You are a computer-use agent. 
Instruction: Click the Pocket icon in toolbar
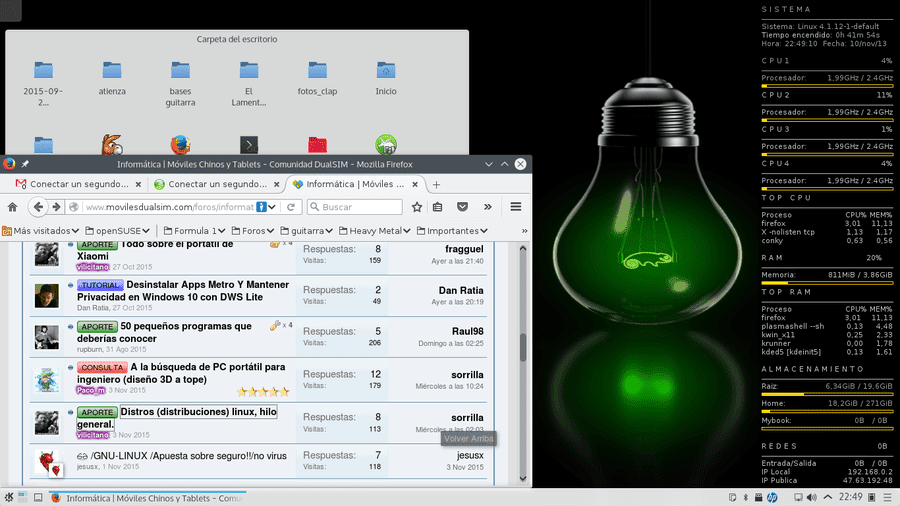pos(462,207)
